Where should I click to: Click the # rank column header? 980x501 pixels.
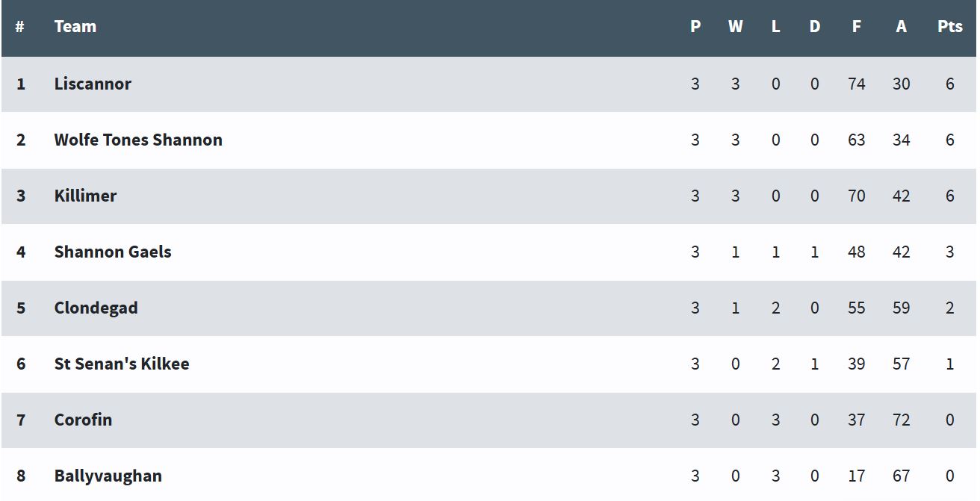20,27
